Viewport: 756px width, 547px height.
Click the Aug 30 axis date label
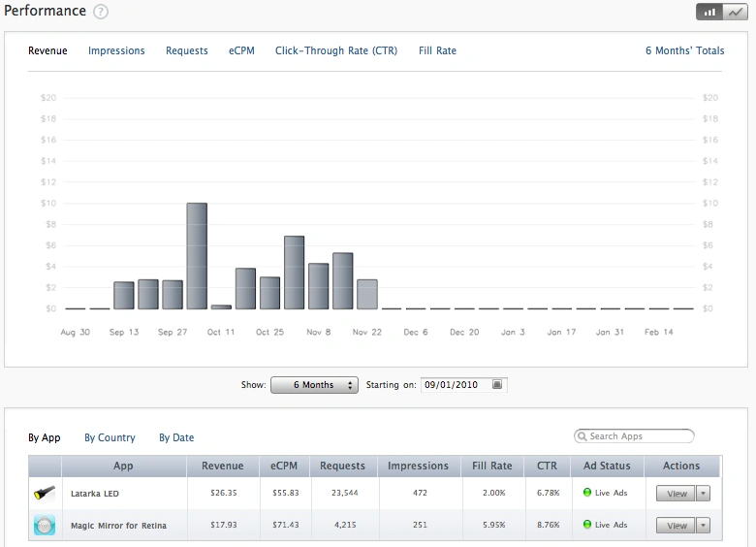click(76, 332)
